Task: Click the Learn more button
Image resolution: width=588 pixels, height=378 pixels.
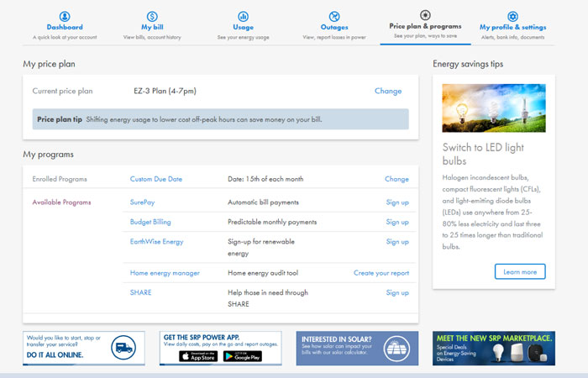Action: click(520, 271)
